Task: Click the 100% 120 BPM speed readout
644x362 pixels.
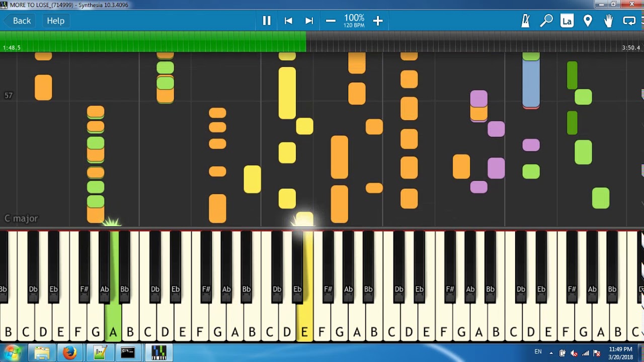Action: coord(354,21)
